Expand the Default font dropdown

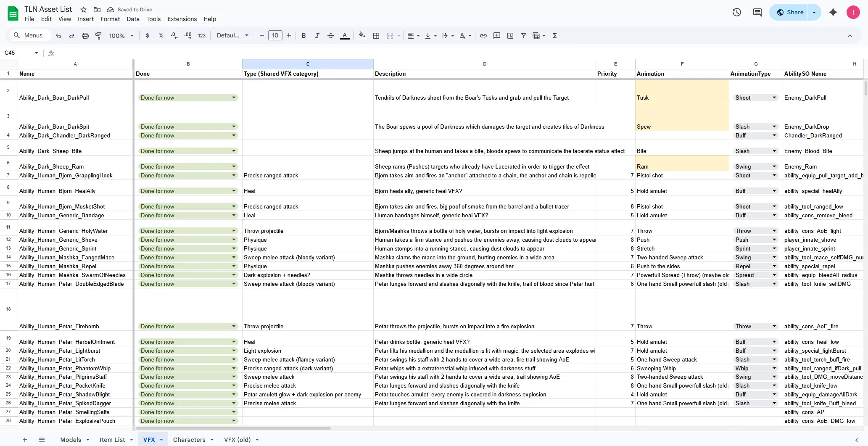coord(232,36)
